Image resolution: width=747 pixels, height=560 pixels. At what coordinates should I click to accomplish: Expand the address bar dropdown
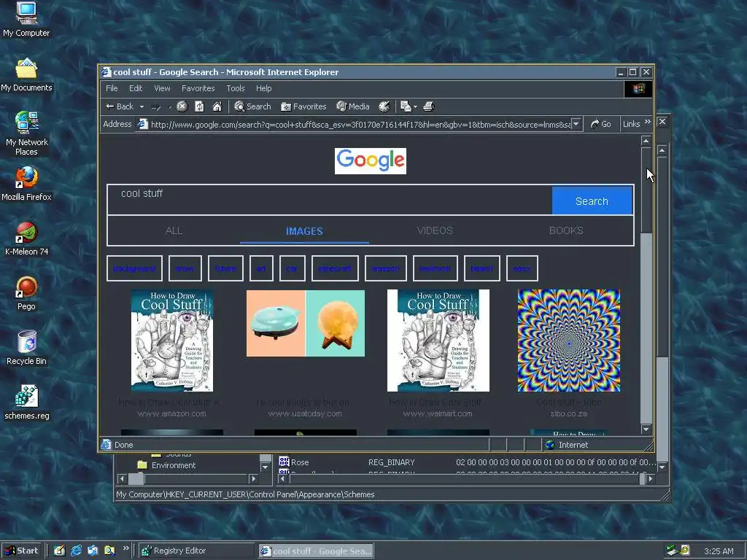pos(576,124)
